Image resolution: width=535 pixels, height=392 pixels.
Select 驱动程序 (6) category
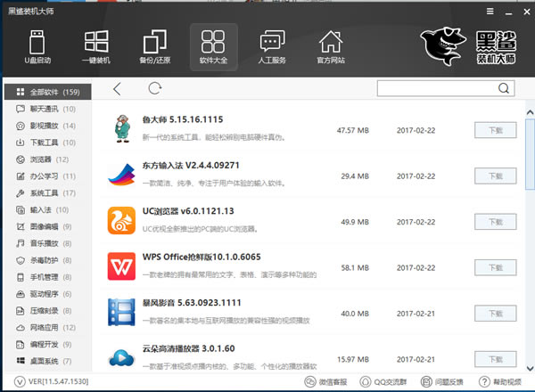[x=48, y=294]
